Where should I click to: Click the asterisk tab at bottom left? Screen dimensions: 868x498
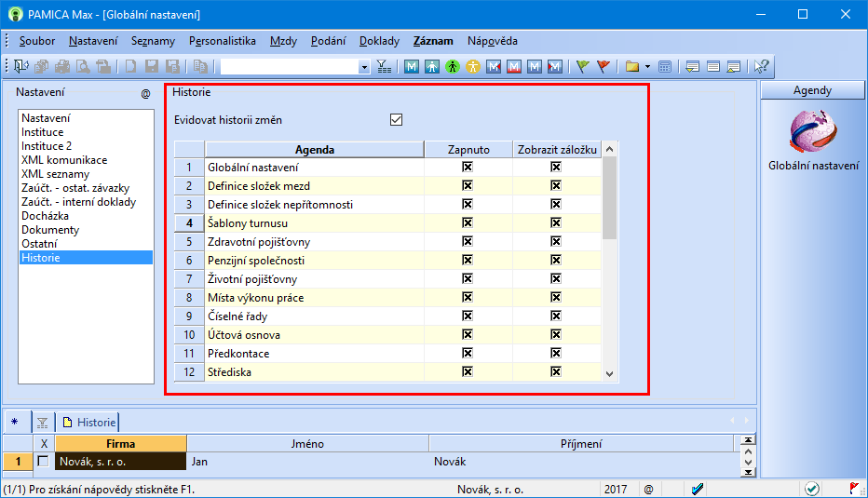[15, 423]
